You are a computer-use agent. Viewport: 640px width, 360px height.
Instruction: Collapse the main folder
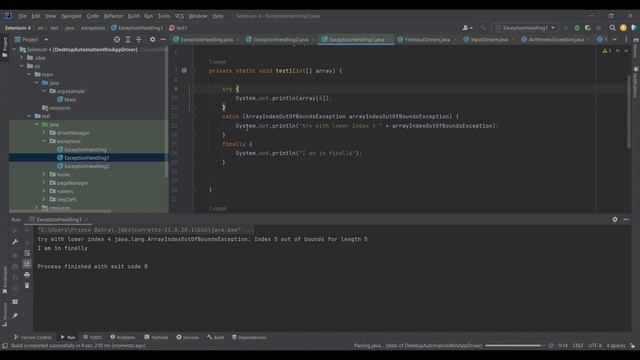tap(29, 74)
